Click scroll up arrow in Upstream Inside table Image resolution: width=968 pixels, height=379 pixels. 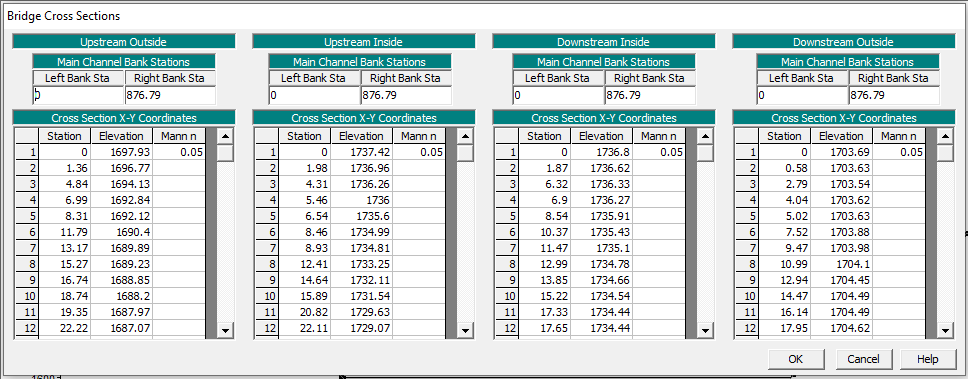tap(465, 136)
